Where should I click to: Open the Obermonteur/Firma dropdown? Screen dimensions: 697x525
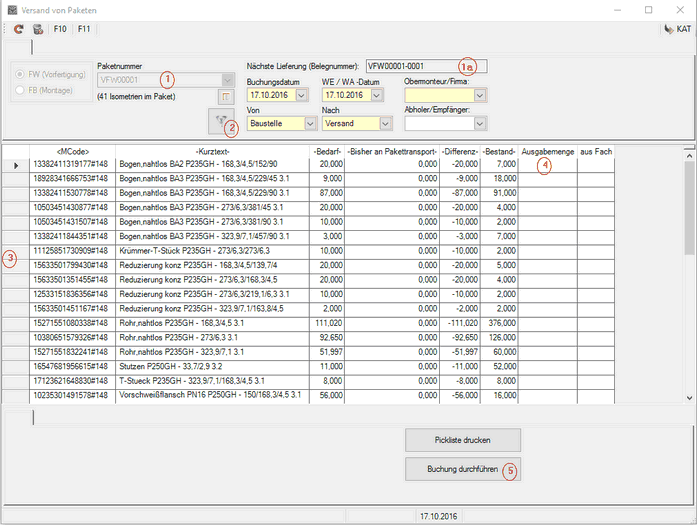480,95
